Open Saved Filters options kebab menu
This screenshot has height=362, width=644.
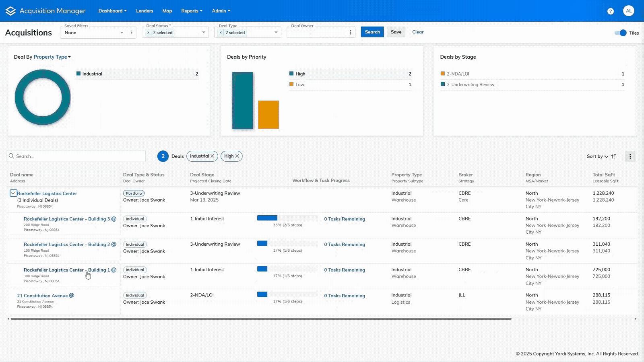[132, 33]
